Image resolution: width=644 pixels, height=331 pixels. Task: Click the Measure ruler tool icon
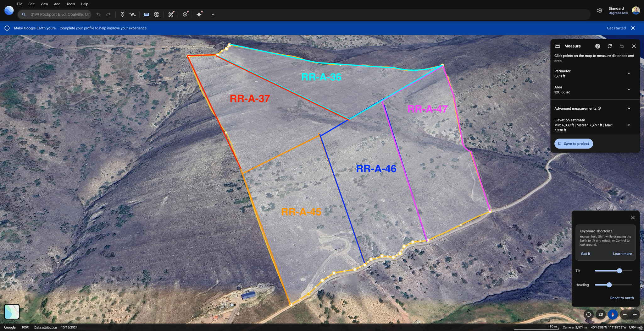(147, 14)
